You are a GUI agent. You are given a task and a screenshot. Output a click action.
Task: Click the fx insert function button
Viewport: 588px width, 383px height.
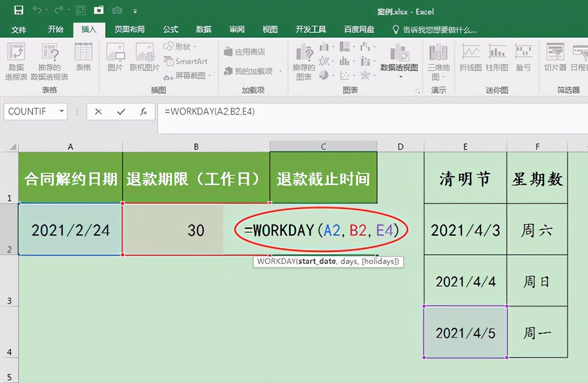coord(144,112)
